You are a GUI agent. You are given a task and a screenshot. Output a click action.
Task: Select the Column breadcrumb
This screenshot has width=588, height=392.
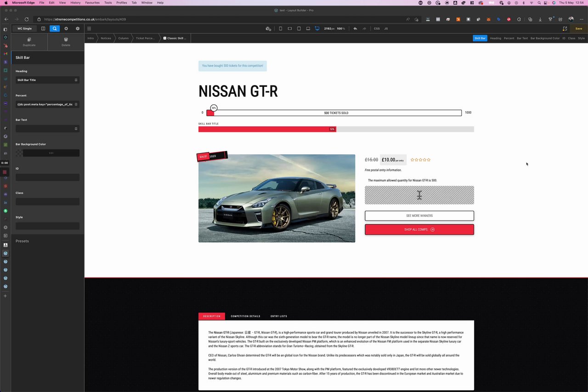pyautogui.click(x=123, y=38)
